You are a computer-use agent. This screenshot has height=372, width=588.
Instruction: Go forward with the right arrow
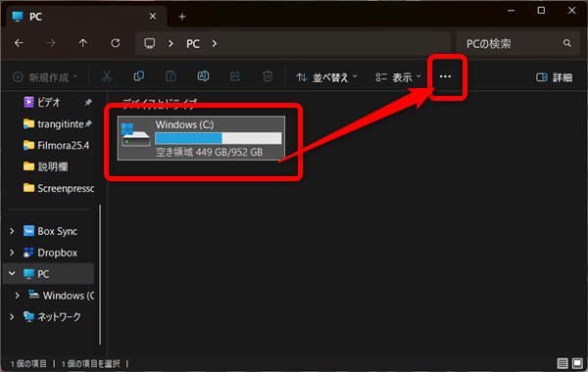click(51, 43)
